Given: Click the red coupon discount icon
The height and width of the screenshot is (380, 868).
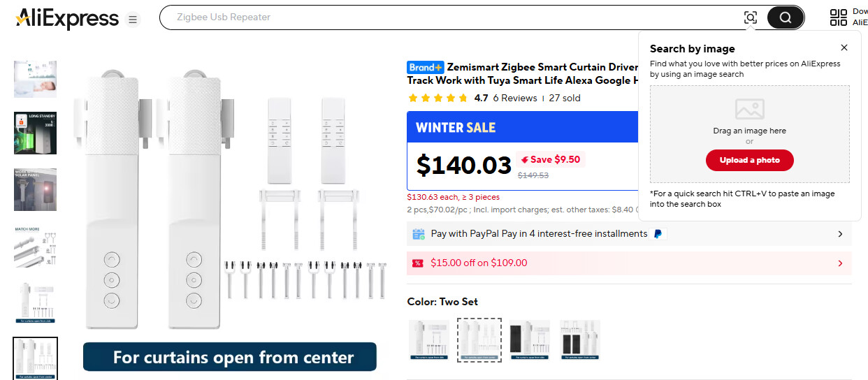Looking at the screenshot, I should tap(417, 263).
